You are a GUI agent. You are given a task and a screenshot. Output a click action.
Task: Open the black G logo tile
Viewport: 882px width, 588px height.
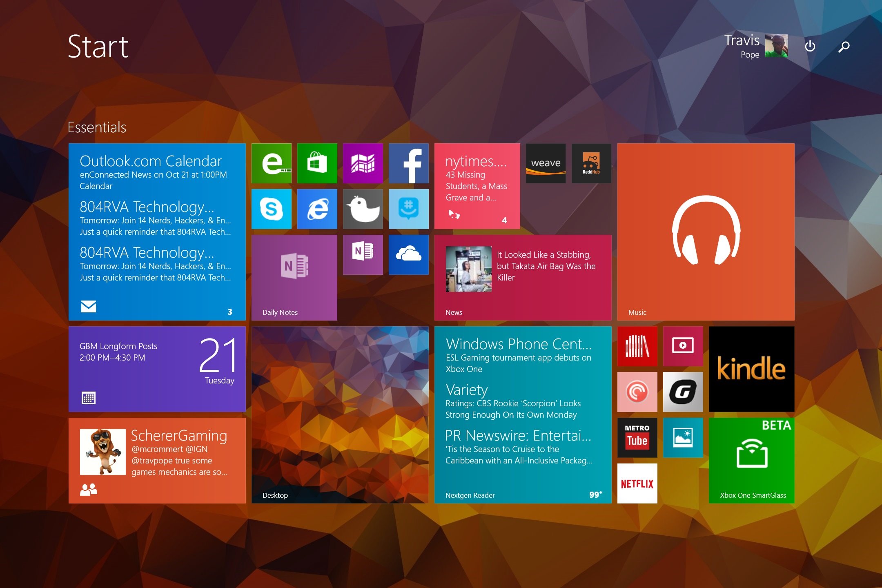tap(683, 392)
